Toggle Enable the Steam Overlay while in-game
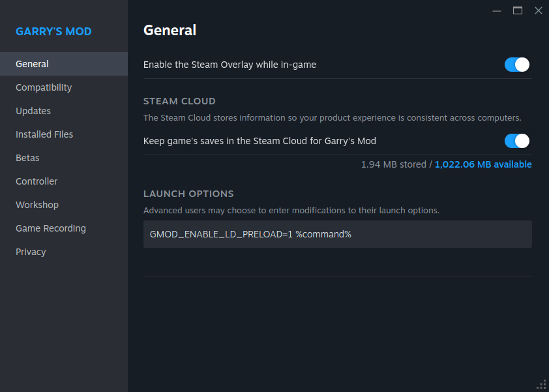Screen dimensions: 549x392 (516, 65)
